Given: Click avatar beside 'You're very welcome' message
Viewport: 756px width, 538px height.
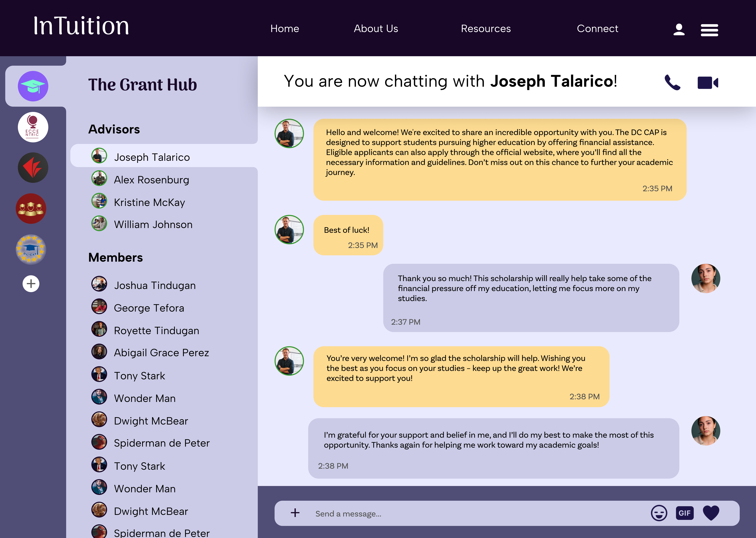Looking at the screenshot, I should pyautogui.click(x=289, y=361).
